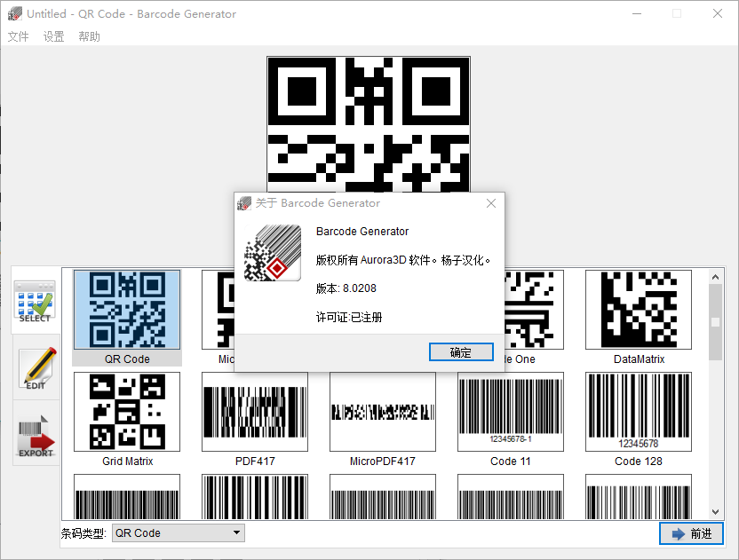
Task: Click the DataMatrix label text
Action: pyautogui.click(x=639, y=359)
